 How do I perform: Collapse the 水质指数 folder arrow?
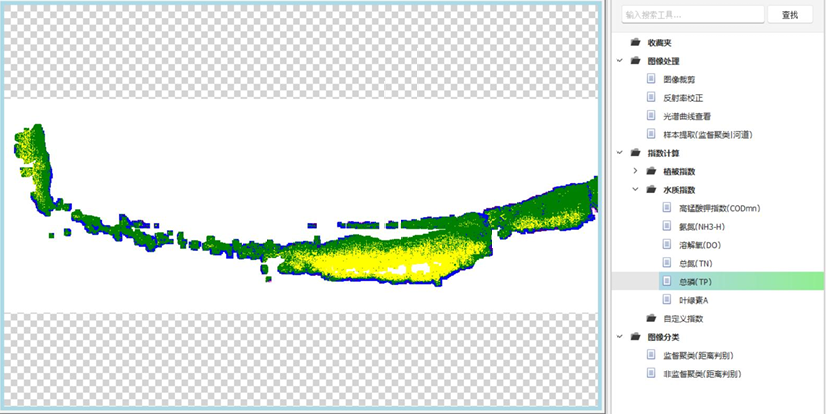pos(635,189)
